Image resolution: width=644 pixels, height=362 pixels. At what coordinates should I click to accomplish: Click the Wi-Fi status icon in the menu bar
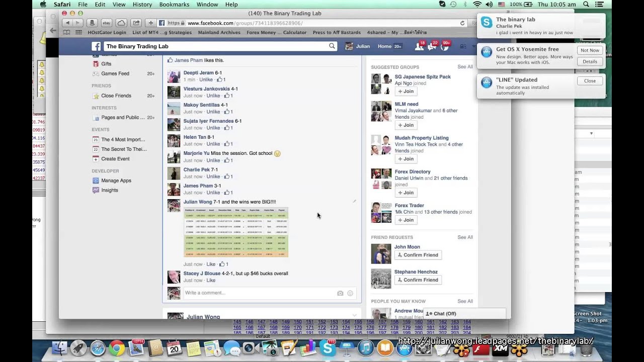[477, 4]
